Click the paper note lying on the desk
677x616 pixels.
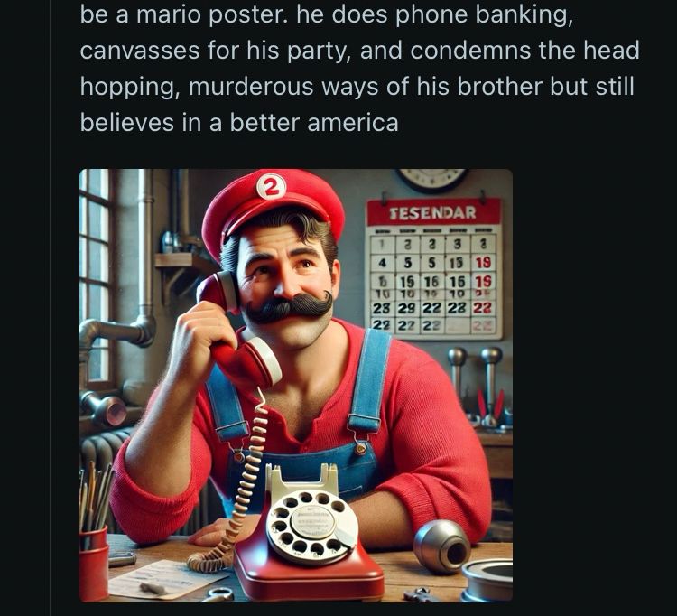167,579
